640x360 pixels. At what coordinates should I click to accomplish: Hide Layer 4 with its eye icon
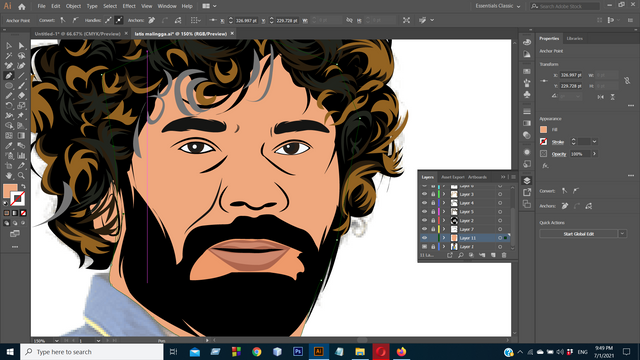424,203
